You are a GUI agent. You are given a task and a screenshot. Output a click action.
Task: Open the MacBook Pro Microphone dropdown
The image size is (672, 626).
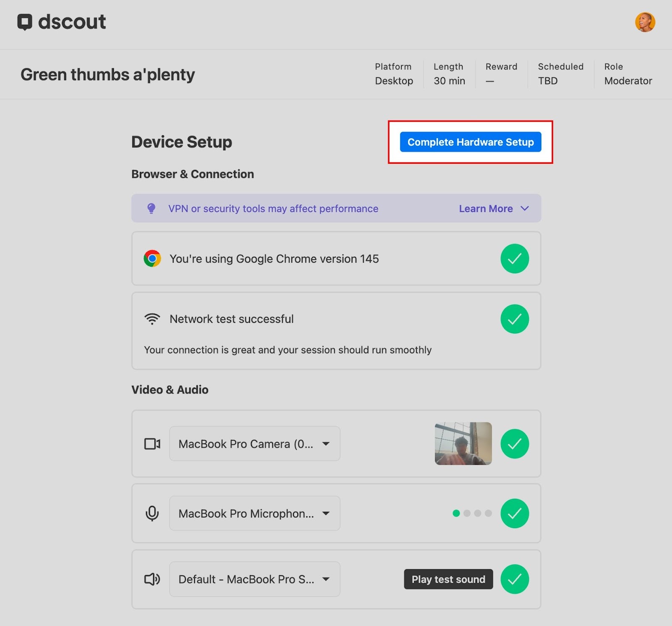click(x=255, y=513)
